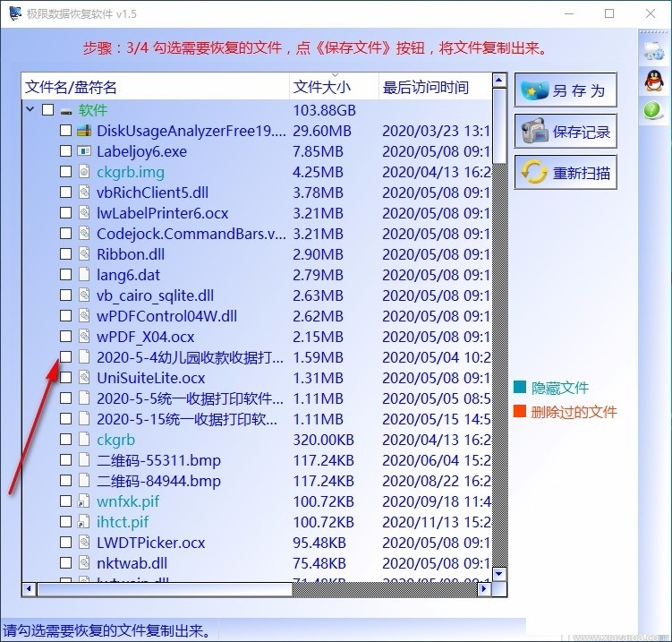Screen dimensions: 672x642
Task: Click the ckgrb.img disc image icon
Action: (84, 172)
